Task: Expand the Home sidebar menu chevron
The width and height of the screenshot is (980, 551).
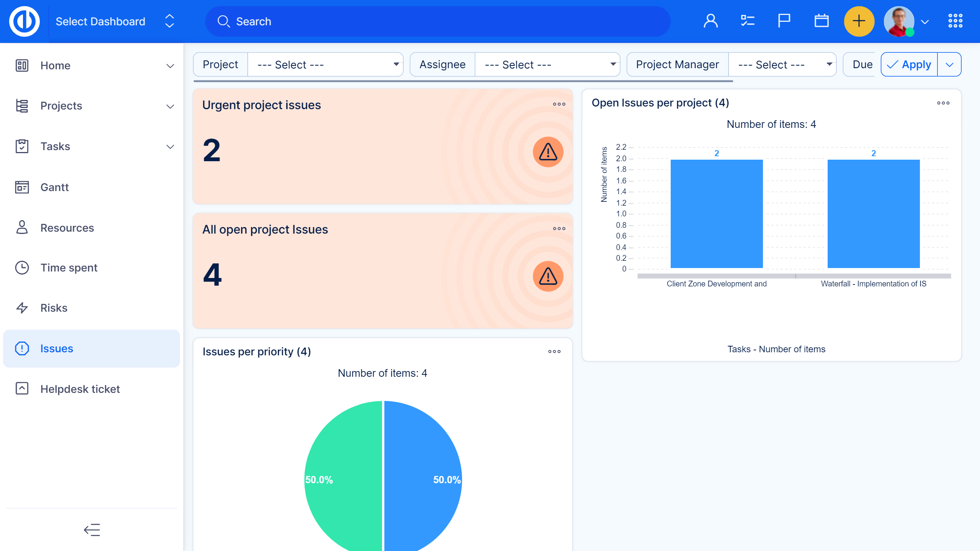Action: [170, 66]
